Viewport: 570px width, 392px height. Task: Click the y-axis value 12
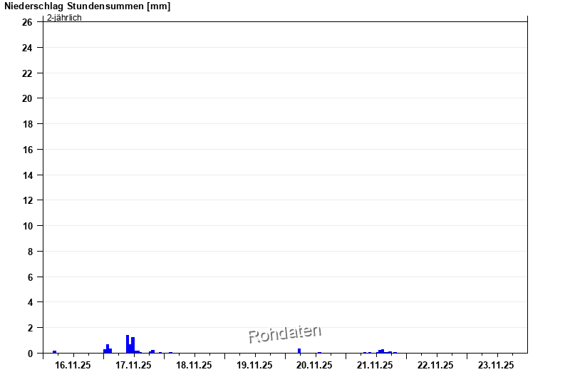click(x=27, y=200)
